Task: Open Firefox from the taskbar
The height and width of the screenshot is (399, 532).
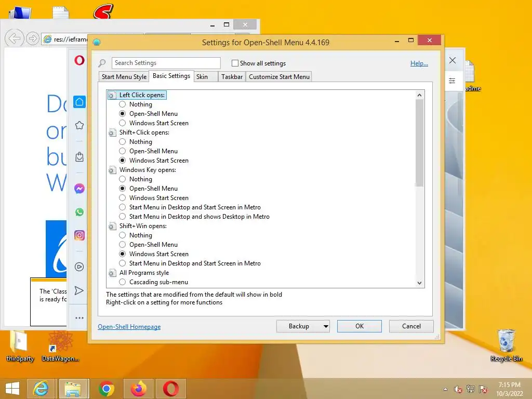Action: tap(138, 389)
